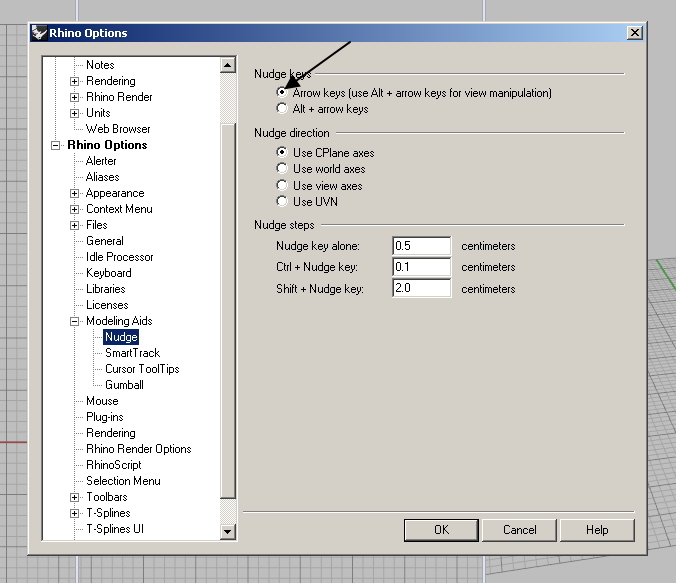Screen dimensions: 676x583
Task: Expand the Rhino Render tree node
Action: [x=74, y=97]
